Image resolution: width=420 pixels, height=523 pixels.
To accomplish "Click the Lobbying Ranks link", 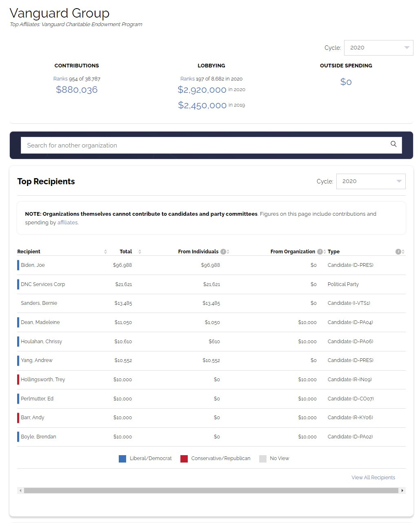I will click(x=187, y=79).
